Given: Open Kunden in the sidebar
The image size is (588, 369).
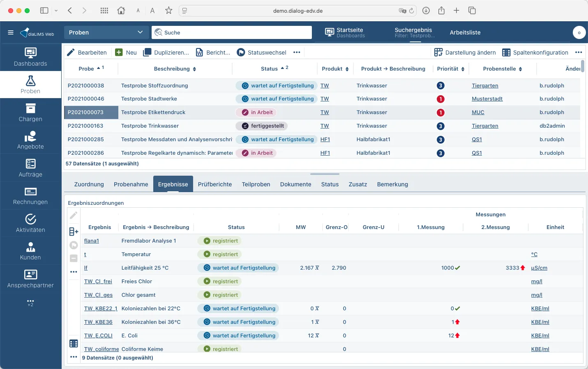Looking at the screenshot, I should [x=30, y=251].
